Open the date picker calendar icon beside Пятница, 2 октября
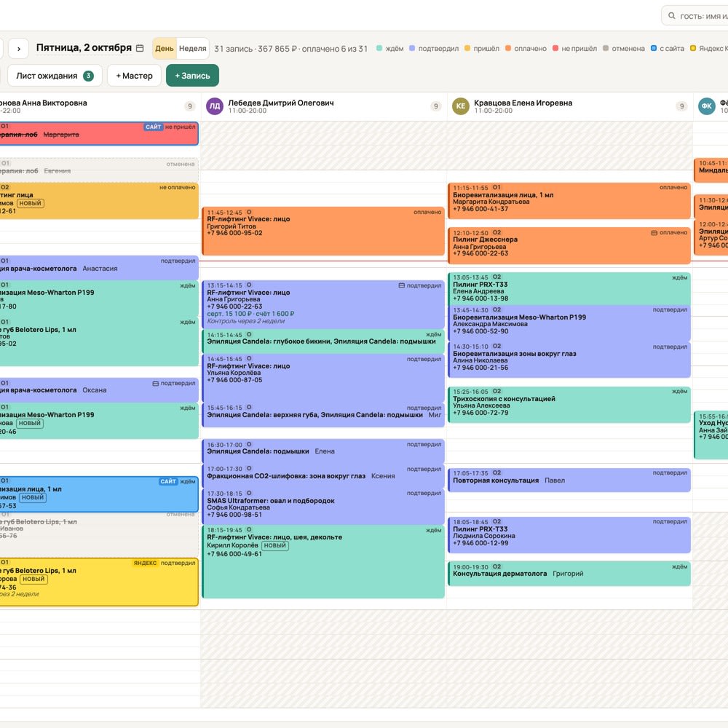Viewport: 728px width, 728px height. [x=140, y=48]
